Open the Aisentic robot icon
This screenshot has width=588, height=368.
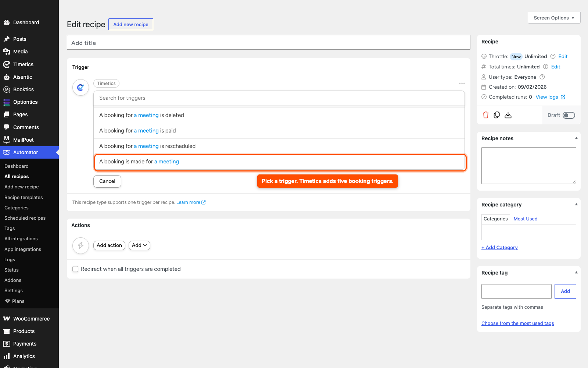7,77
